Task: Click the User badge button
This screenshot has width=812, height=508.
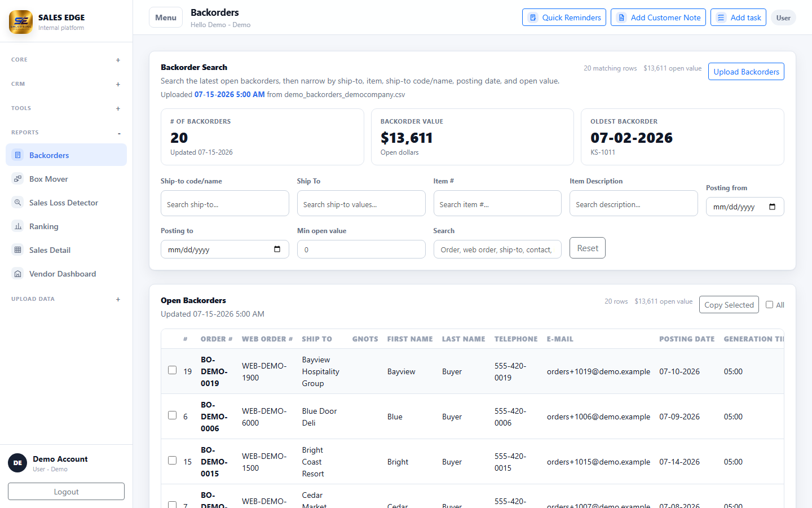Action: click(x=783, y=17)
